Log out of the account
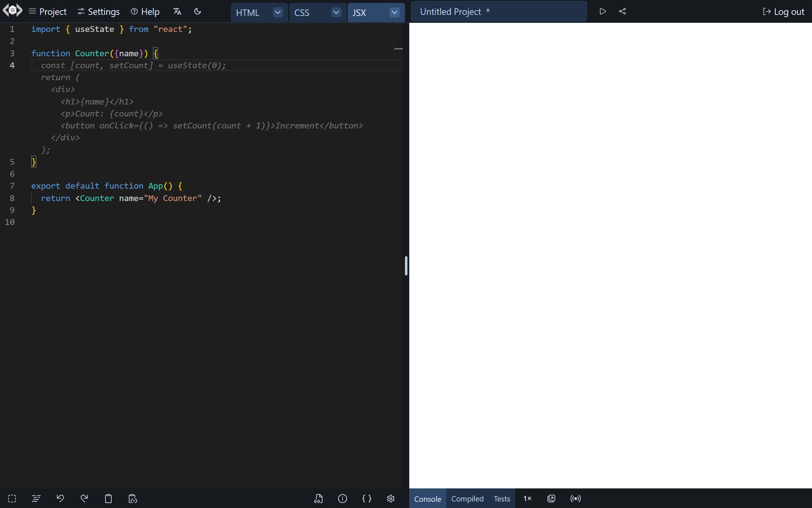The image size is (812, 508). pos(784,11)
